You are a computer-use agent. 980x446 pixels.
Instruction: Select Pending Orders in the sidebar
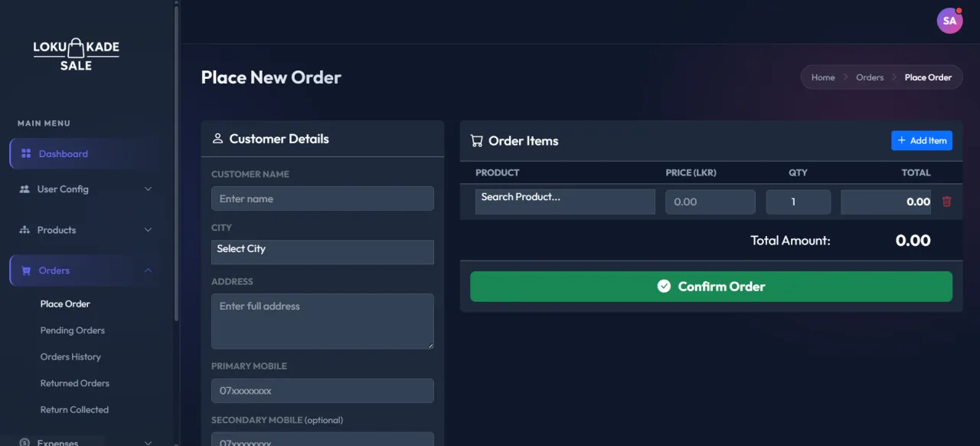click(72, 330)
